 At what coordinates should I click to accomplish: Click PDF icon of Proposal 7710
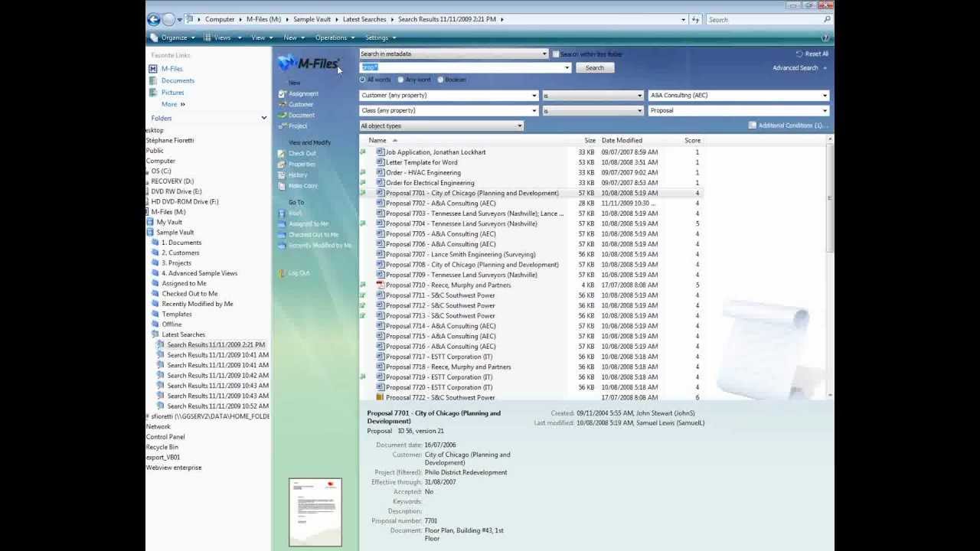[x=380, y=285]
